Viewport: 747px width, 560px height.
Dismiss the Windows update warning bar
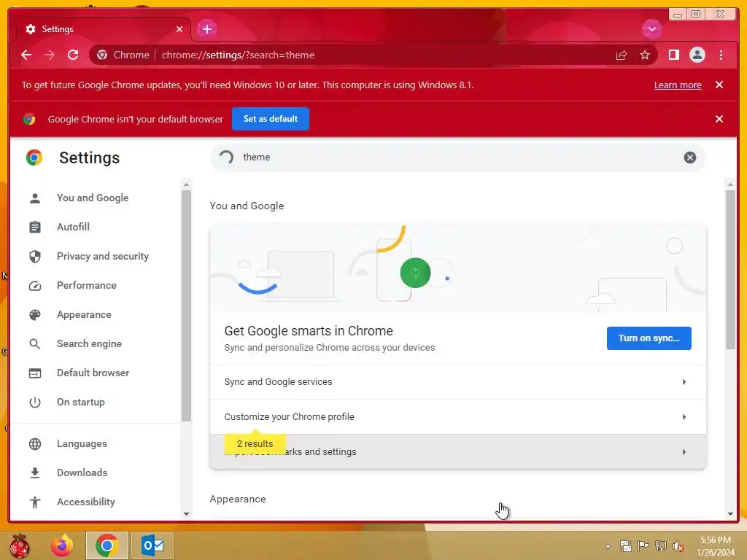[719, 85]
